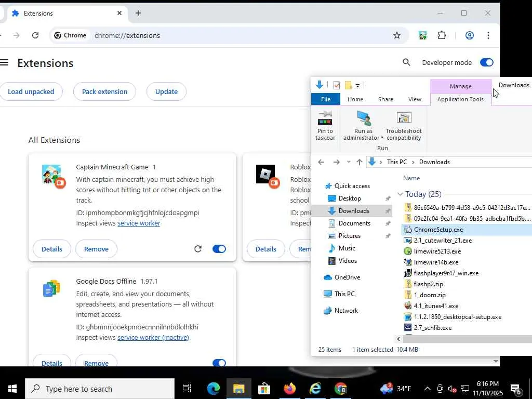Open the Customize Quick Access Toolbar dropdown
532x399 pixels.
pos(357,86)
